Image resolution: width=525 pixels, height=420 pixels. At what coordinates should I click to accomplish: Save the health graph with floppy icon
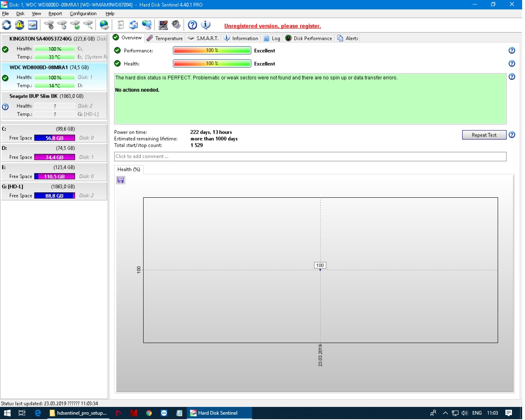click(x=121, y=180)
